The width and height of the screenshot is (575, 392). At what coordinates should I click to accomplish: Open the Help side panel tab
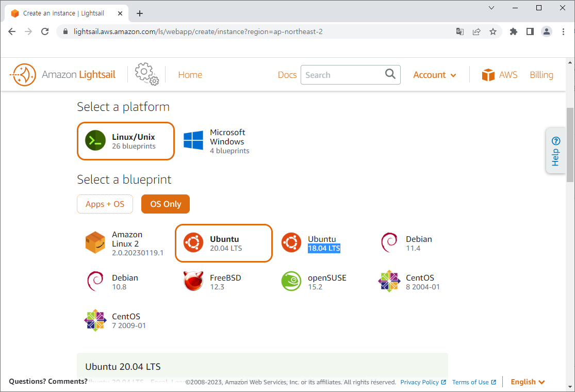point(555,151)
